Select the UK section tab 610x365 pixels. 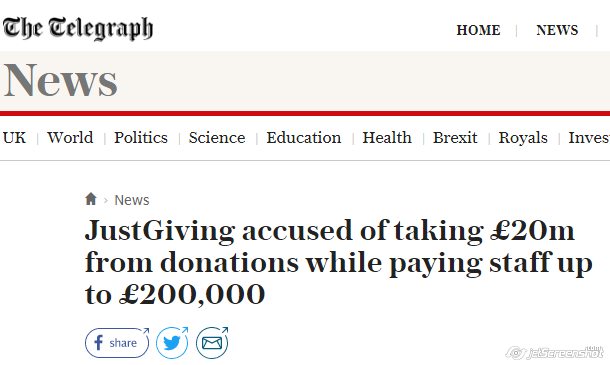pos(14,138)
